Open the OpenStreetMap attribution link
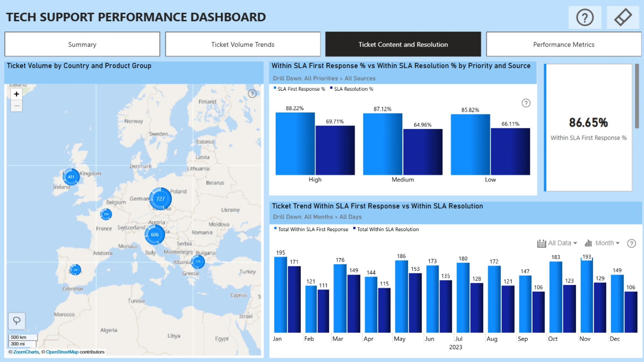The width and height of the screenshot is (644, 362). pyautogui.click(x=62, y=352)
